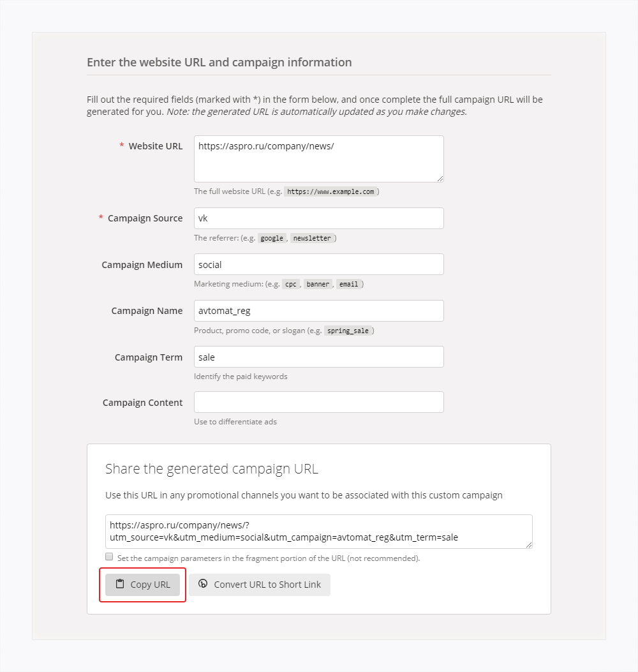Click the Campaign Content field label

click(142, 403)
